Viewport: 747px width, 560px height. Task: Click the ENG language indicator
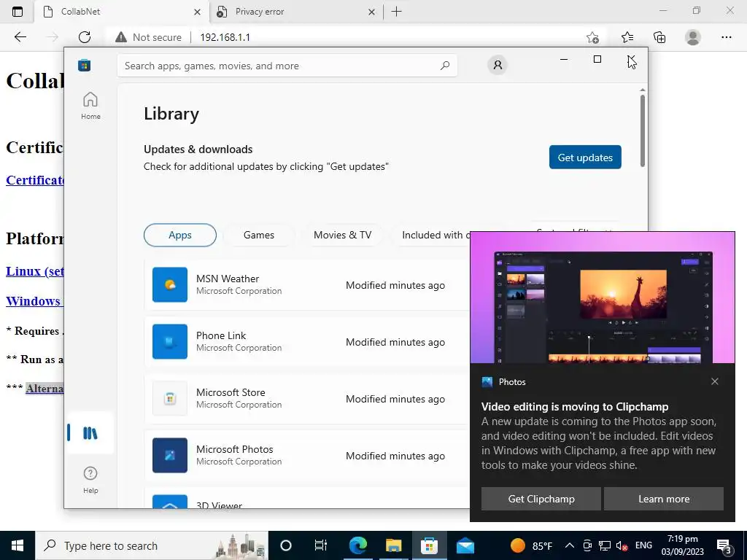[x=643, y=545]
